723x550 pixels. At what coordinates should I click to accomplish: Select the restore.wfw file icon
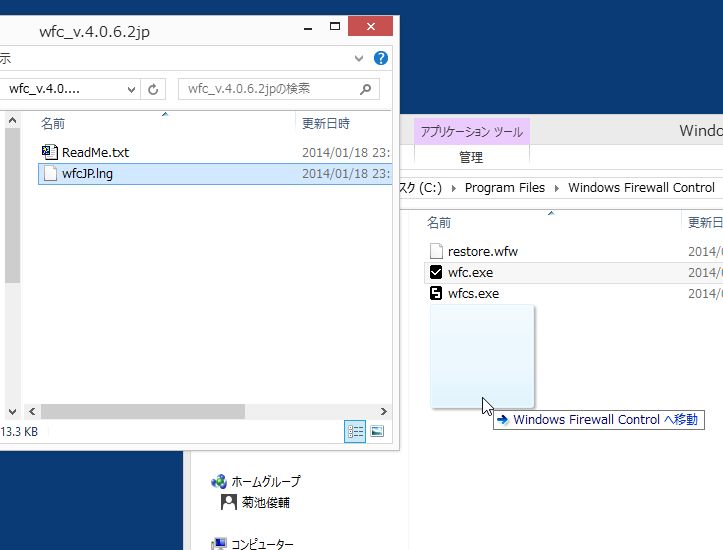click(436, 251)
